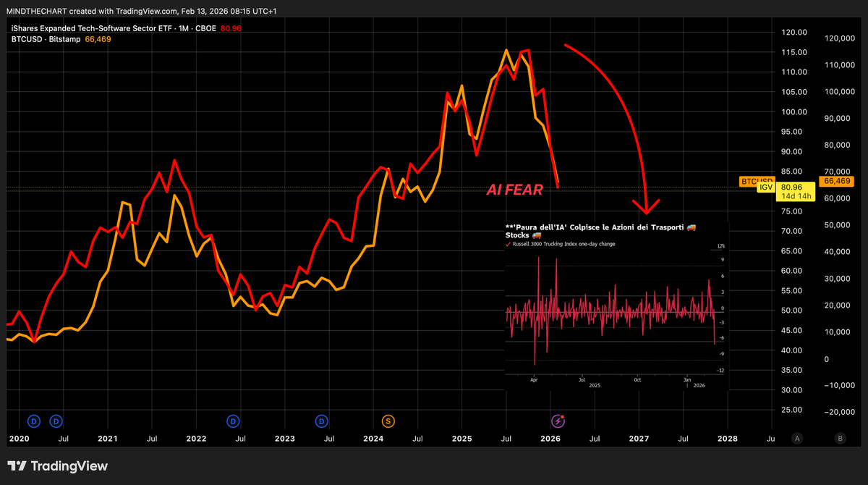This screenshot has width=868, height=485.
Task: Click the 120,000 Bitcoin scale label
Action: tap(840, 38)
